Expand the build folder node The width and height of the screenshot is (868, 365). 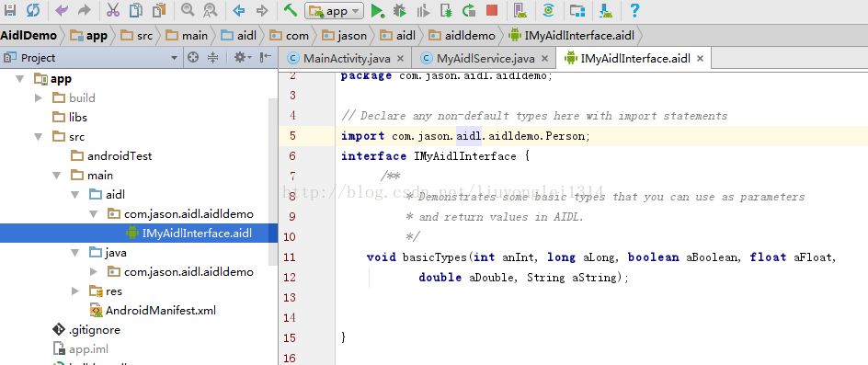39,98
